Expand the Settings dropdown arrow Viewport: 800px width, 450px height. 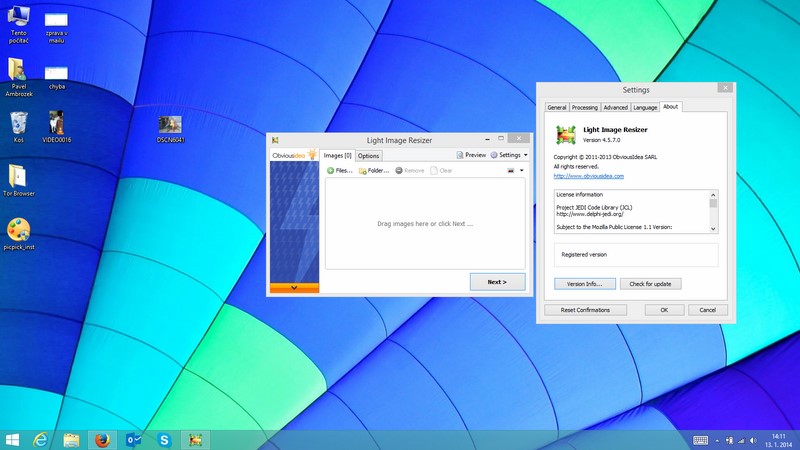(525, 155)
